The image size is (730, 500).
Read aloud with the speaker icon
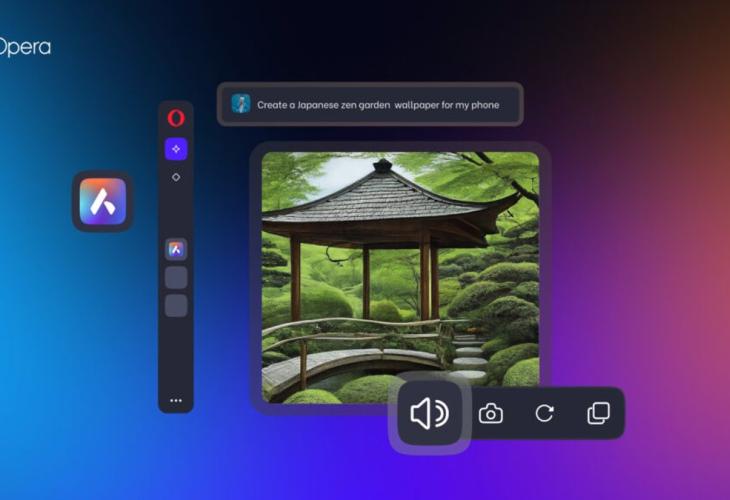(429, 413)
